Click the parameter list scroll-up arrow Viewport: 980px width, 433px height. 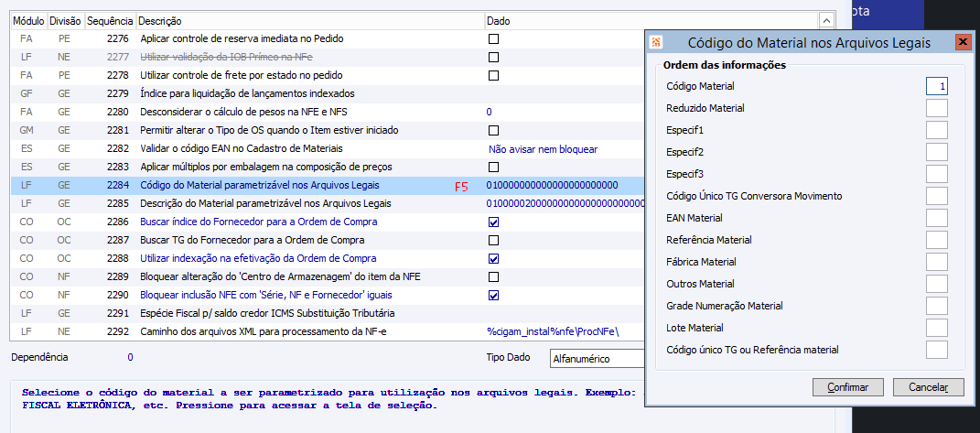(826, 20)
